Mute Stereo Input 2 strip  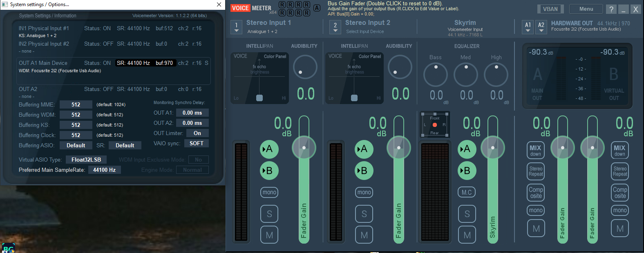click(364, 235)
